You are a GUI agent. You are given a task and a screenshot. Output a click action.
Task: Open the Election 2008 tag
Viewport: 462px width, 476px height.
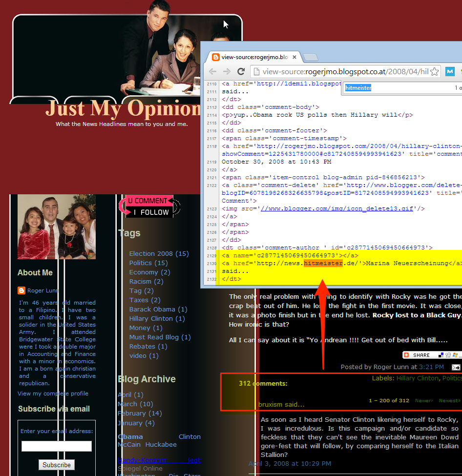click(159, 253)
